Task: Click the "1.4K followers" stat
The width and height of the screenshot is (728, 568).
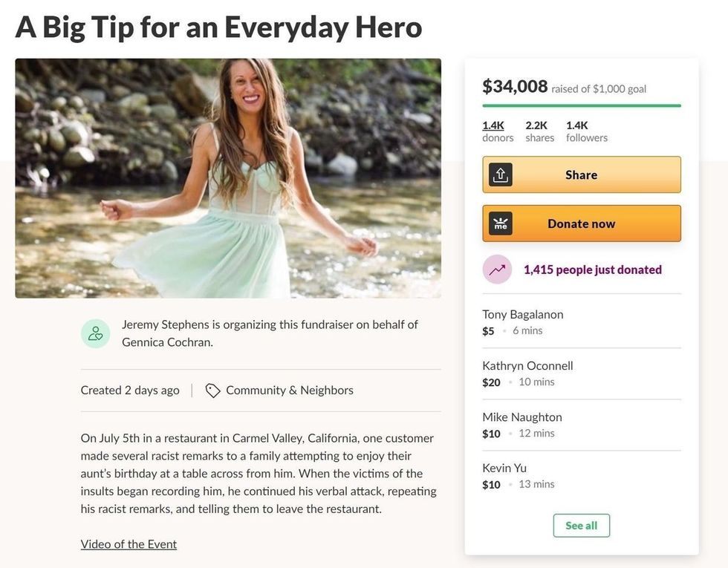Action: pyautogui.click(x=586, y=131)
